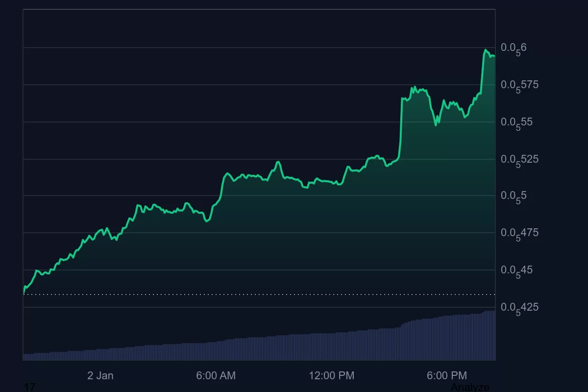This screenshot has height=392, width=588.
Task: Click the shortest volume bars at far left
Action: 27,357
